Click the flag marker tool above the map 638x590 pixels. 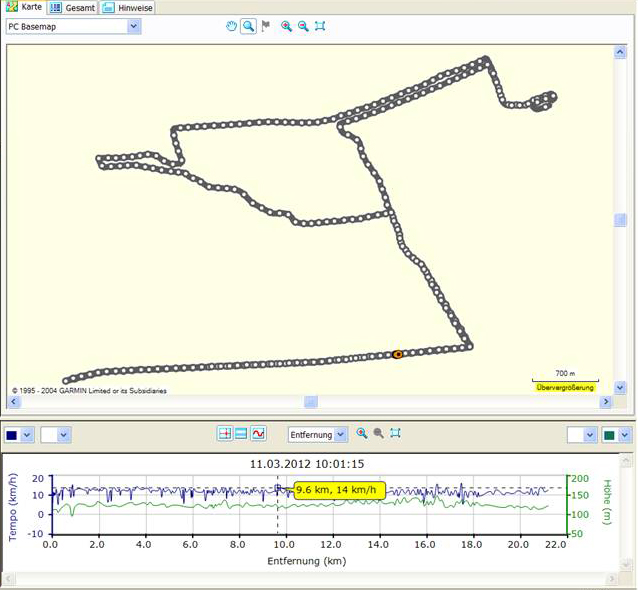click(x=266, y=27)
